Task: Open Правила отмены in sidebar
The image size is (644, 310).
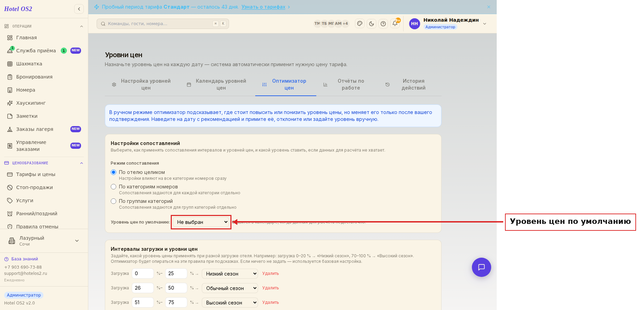Action: pyautogui.click(x=37, y=226)
